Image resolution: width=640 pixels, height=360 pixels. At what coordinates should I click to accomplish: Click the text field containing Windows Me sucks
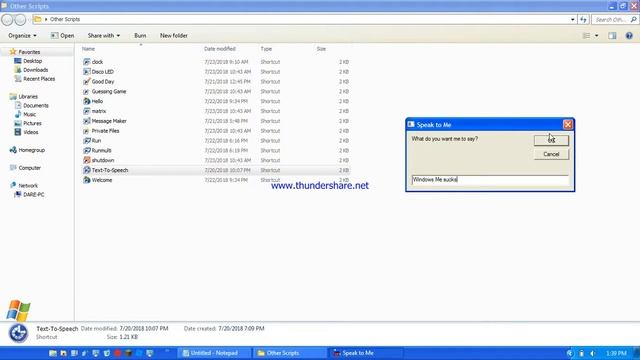click(490, 180)
